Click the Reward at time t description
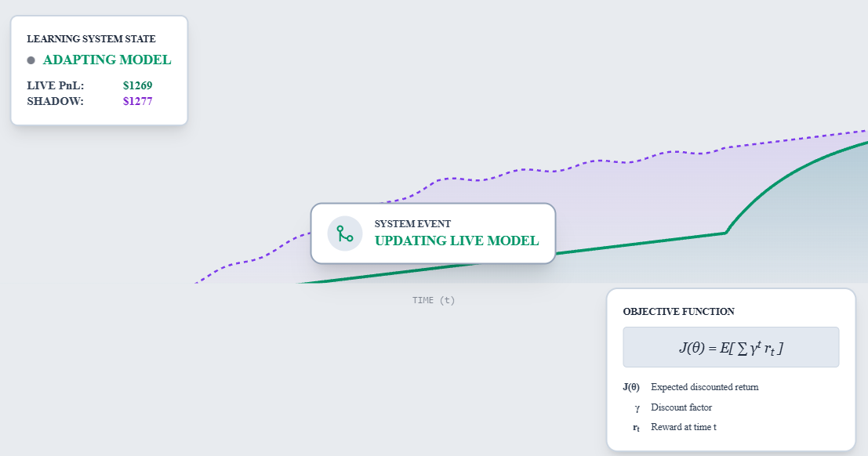868x456 pixels. 683,427
